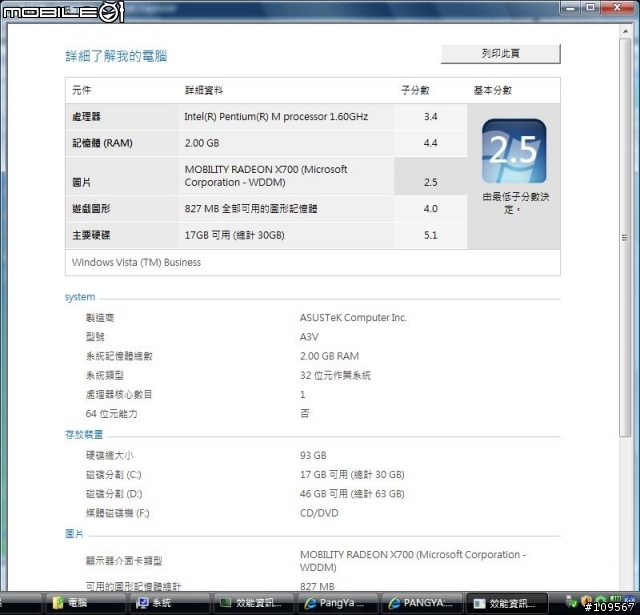The width and height of the screenshot is (640, 615).
Task: Click the 處理器核心數目 label
Action: tap(119, 395)
